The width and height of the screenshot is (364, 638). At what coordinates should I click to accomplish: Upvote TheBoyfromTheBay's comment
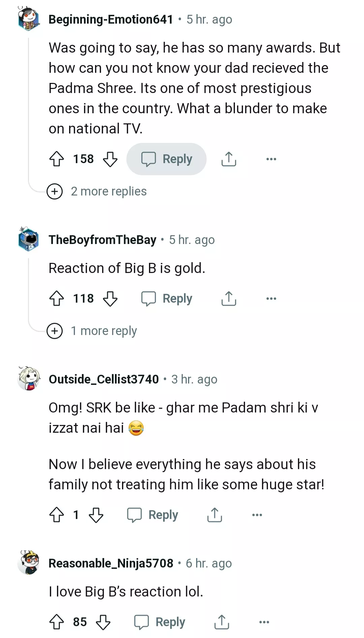[x=57, y=299]
